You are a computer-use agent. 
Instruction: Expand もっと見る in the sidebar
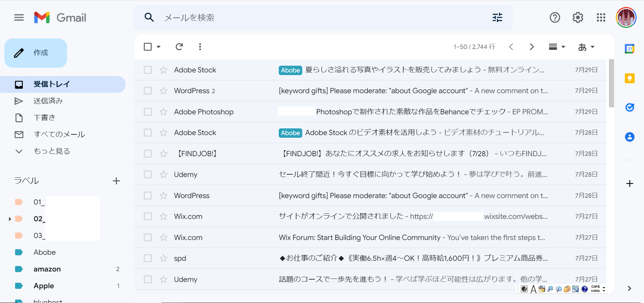[52, 151]
